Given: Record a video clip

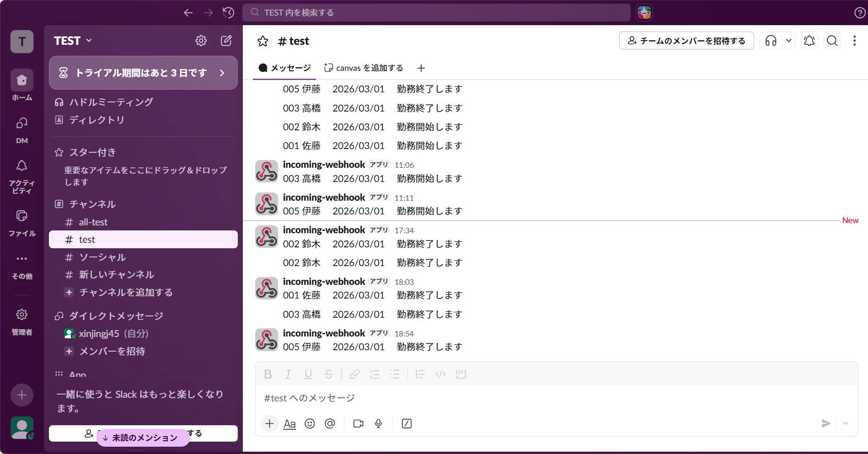Looking at the screenshot, I should coord(359,424).
